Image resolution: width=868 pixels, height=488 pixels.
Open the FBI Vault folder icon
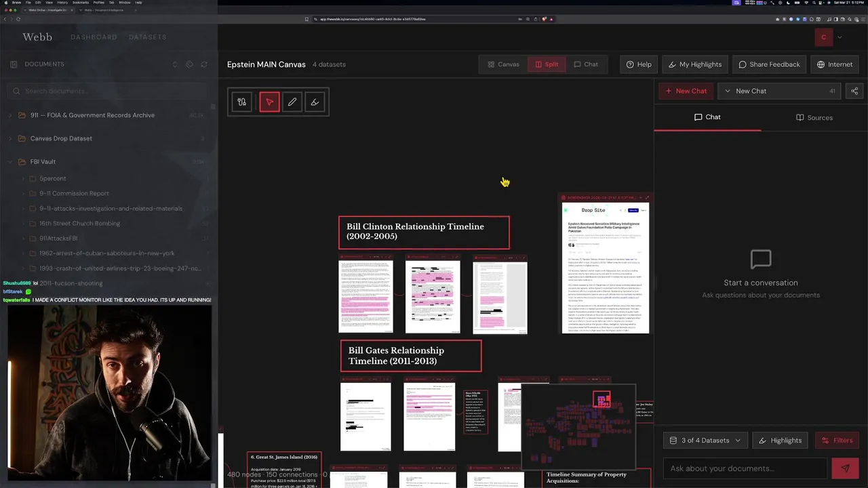tap(22, 161)
